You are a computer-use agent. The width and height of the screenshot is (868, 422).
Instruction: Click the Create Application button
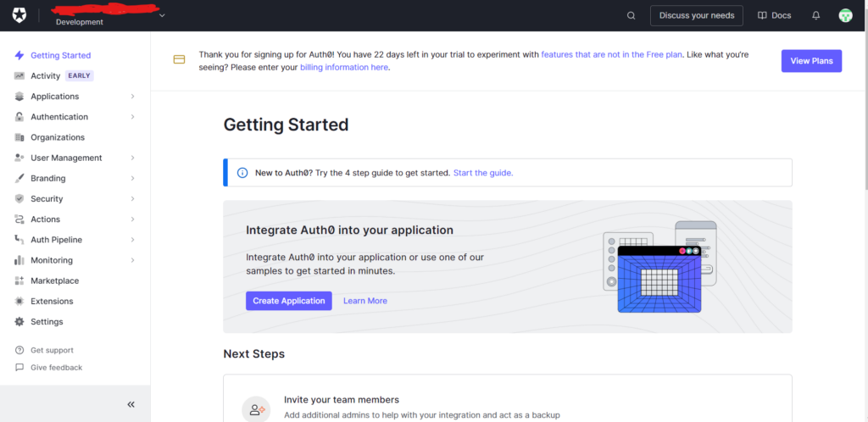point(288,301)
